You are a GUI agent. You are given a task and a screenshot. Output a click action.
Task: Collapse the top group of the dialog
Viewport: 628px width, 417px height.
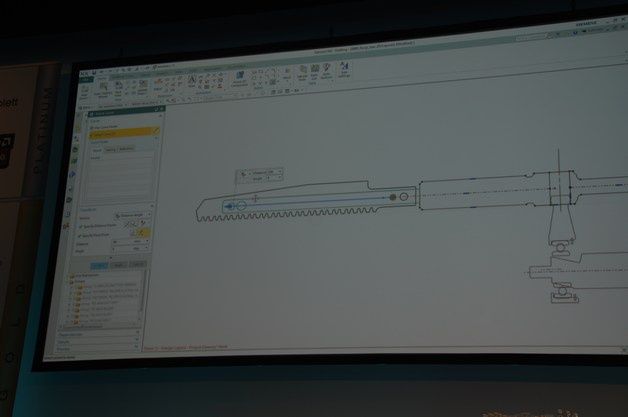(161, 116)
